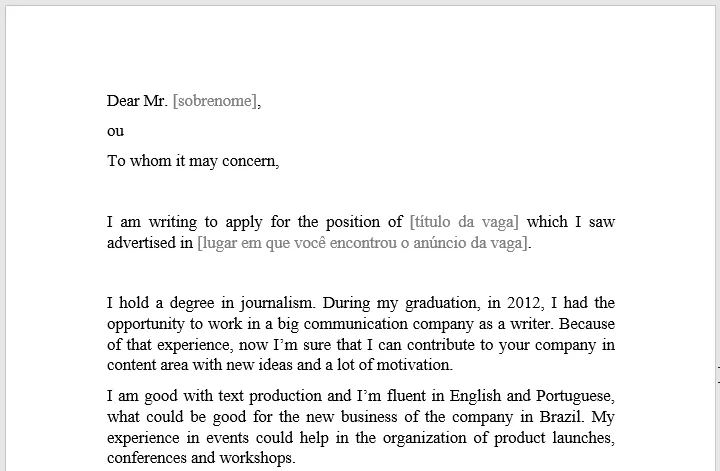Screen dimensions: 720x471
Task: Place cursor on the word 'journalism'
Action: click(x=278, y=303)
